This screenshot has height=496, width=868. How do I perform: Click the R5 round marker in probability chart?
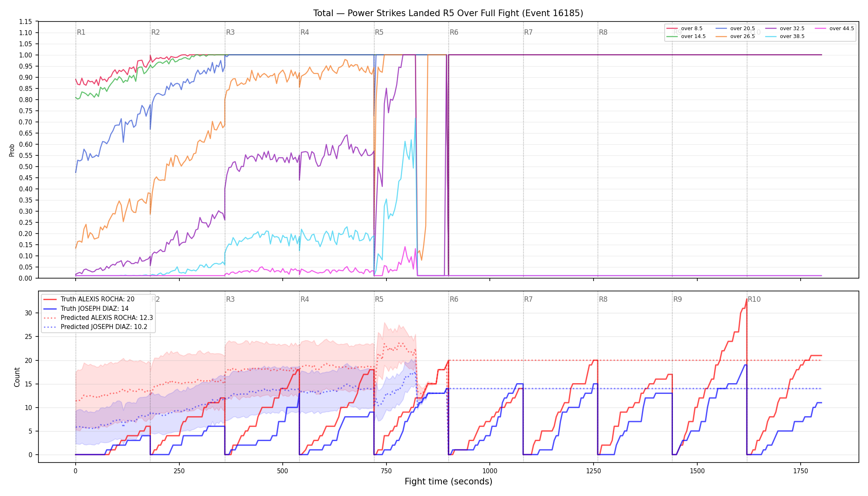pyautogui.click(x=379, y=32)
